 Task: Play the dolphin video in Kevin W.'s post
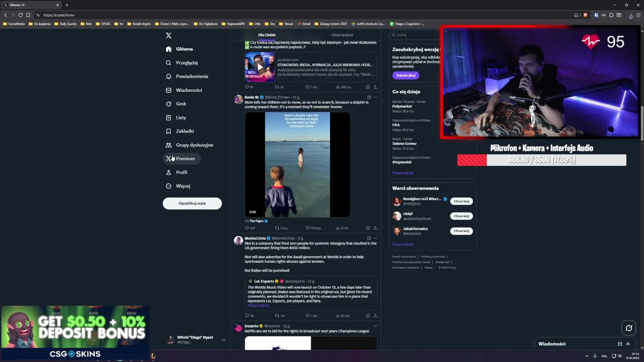tap(297, 164)
